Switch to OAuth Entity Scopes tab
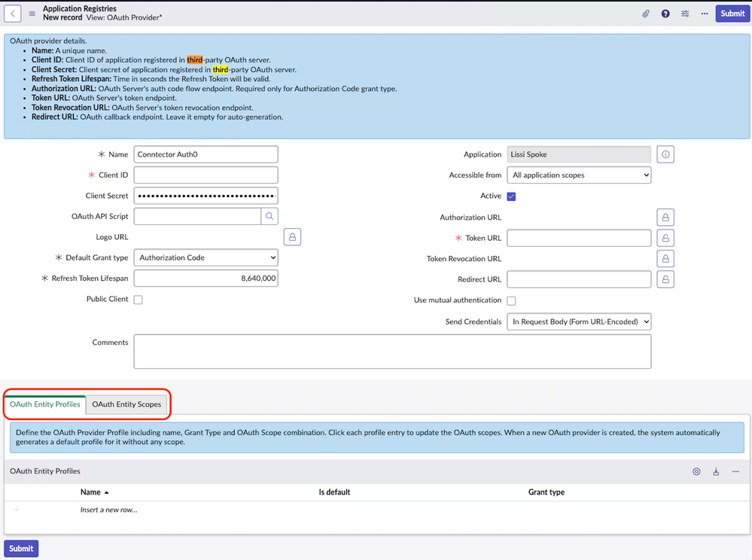The width and height of the screenshot is (752, 560). tap(126, 404)
